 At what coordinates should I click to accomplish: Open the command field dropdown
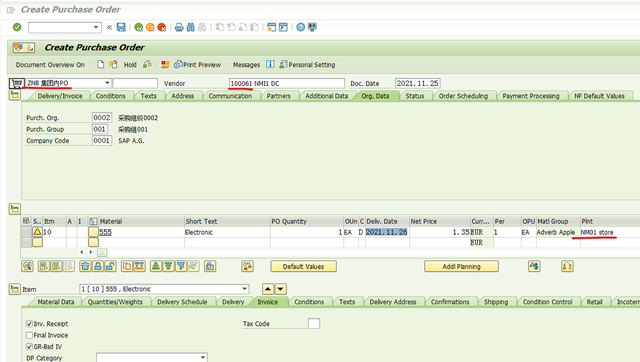pyautogui.click(x=96, y=27)
